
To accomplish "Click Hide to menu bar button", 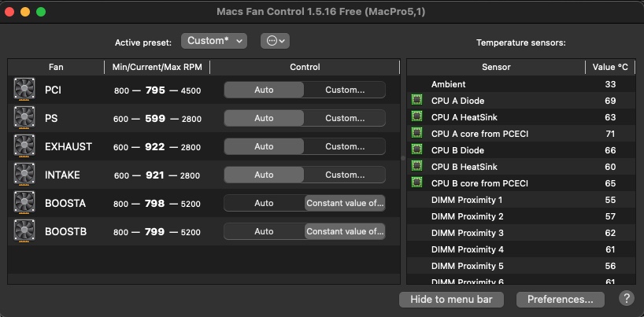I will point(451,299).
